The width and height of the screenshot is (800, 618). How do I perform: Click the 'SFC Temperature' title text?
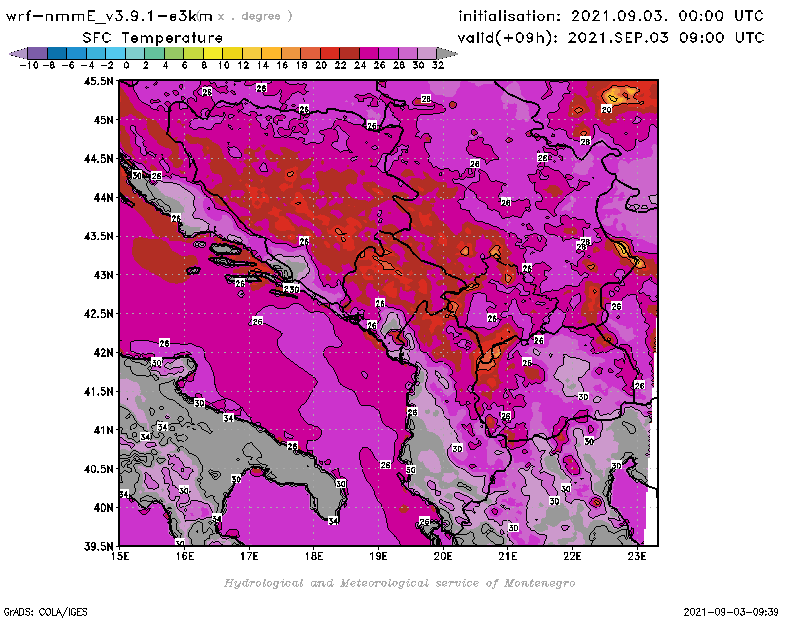[153, 38]
